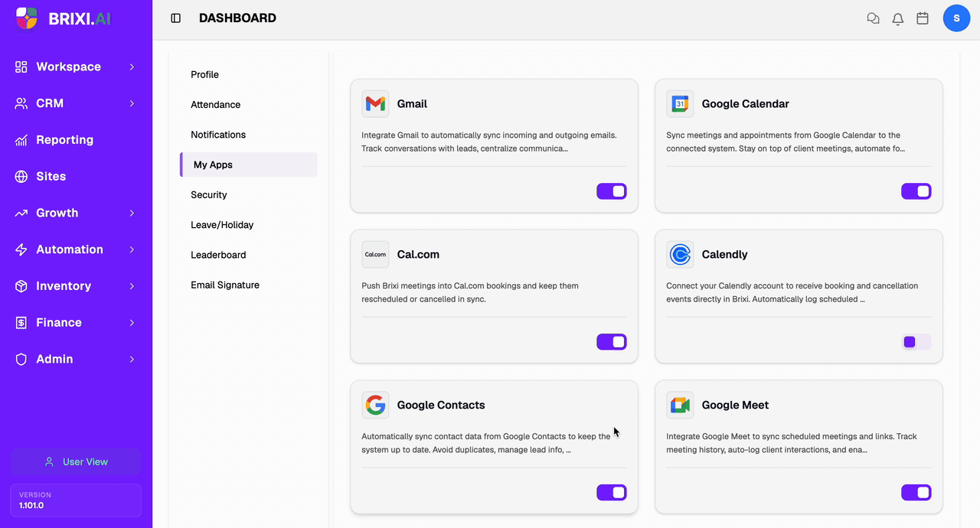Image resolution: width=980 pixels, height=528 pixels.
Task: Expand the Finance menu chevron
Action: [x=132, y=323]
